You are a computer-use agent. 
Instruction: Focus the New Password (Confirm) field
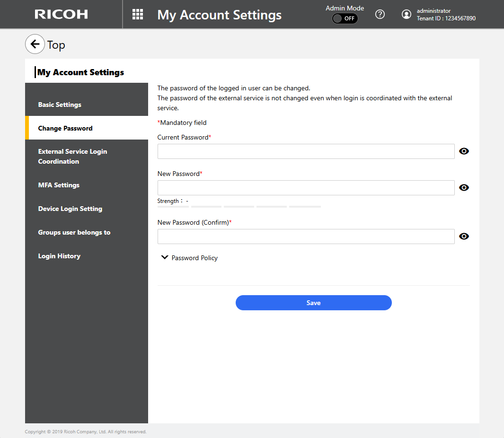[306, 237]
